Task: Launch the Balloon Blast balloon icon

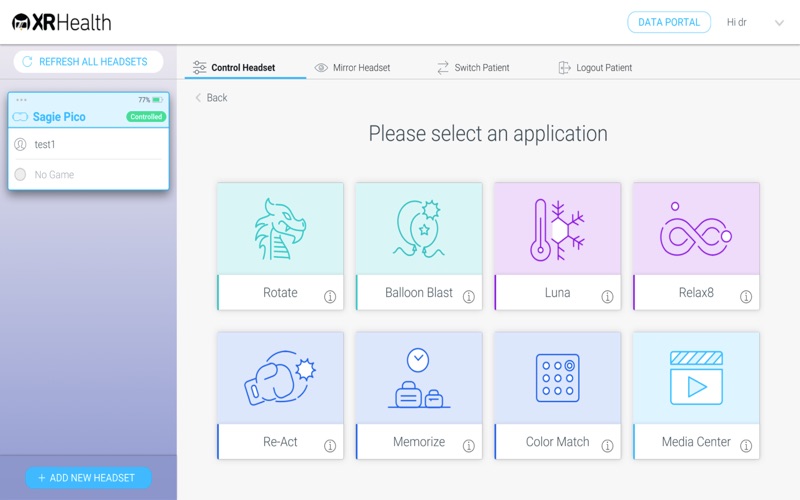Action: coord(419,229)
